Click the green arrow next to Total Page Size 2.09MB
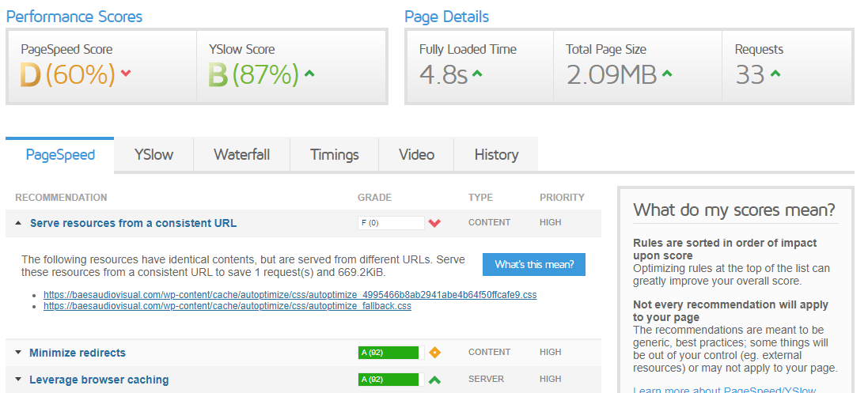 pyautogui.click(x=667, y=73)
